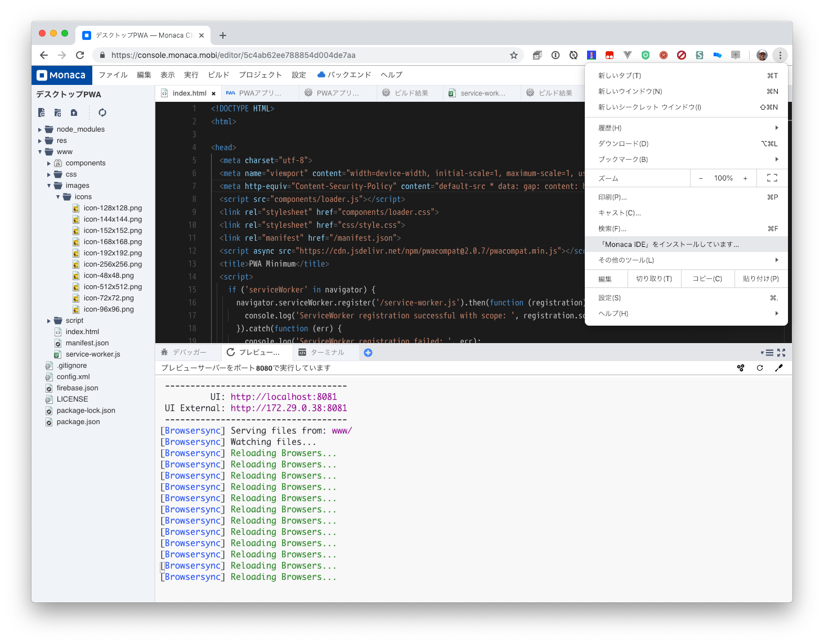
Task: Open first PWAアプリ editor tab
Action: 259,93
